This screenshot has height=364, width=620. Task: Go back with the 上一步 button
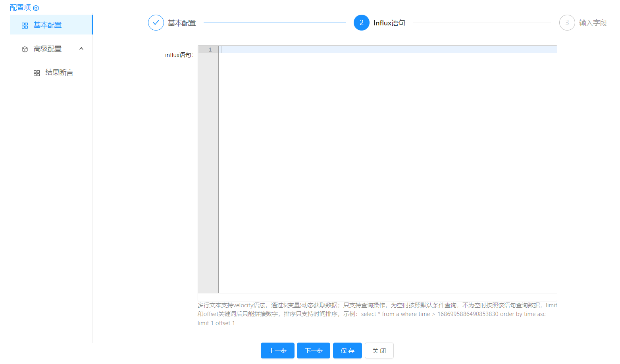tap(277, 351)
